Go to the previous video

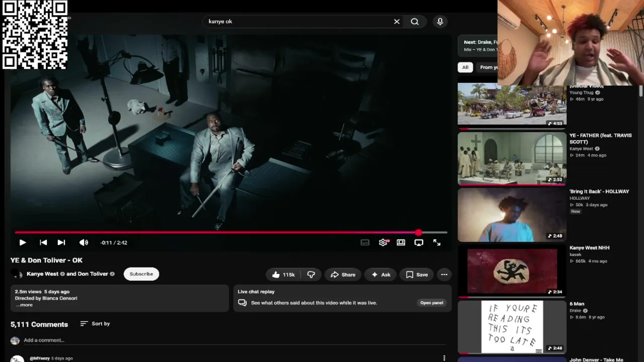pyautogui.click(x=43, y=242)
